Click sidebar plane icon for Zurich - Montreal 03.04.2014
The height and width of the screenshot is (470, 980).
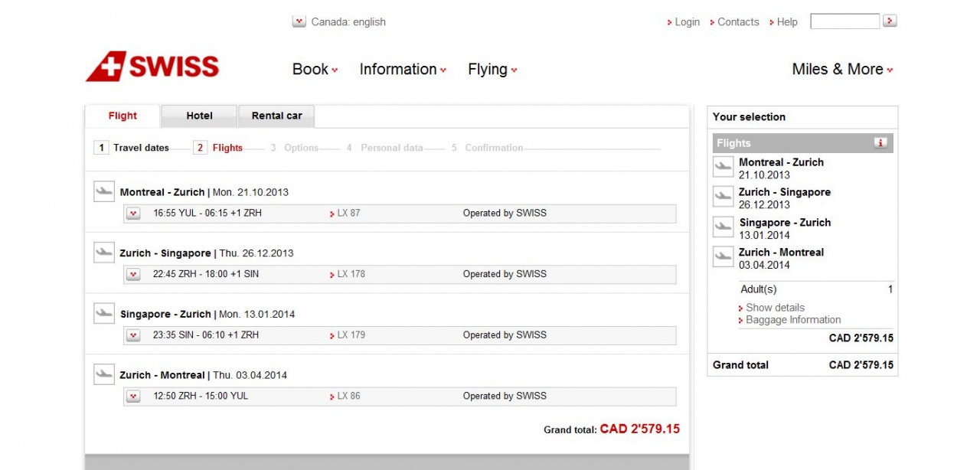click(x=723, y=256)
